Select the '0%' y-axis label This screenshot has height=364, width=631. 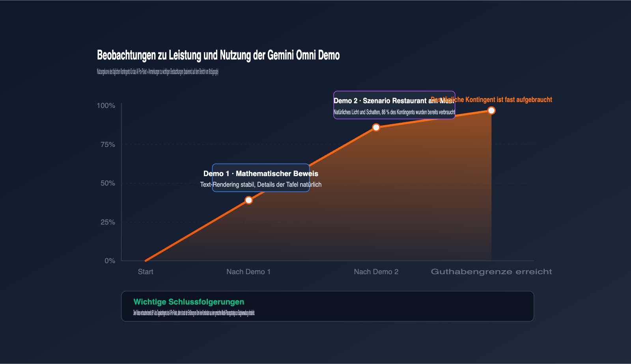coord(110,261)
